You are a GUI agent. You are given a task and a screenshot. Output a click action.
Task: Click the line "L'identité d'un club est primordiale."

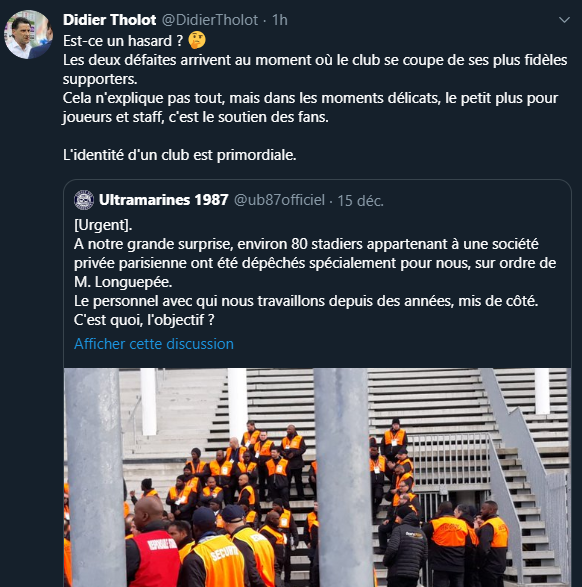[x=180, y=155]
